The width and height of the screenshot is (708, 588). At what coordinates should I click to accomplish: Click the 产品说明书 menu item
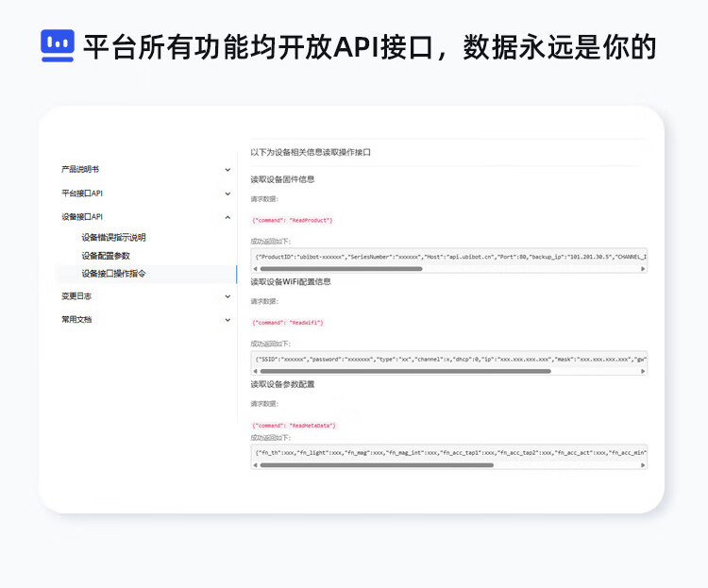80,170
